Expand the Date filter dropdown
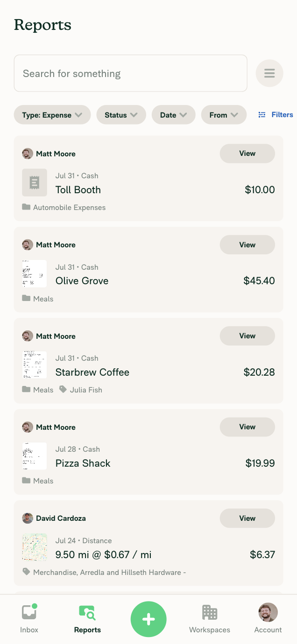The image size is (297, 644). [x=173, y=115]
